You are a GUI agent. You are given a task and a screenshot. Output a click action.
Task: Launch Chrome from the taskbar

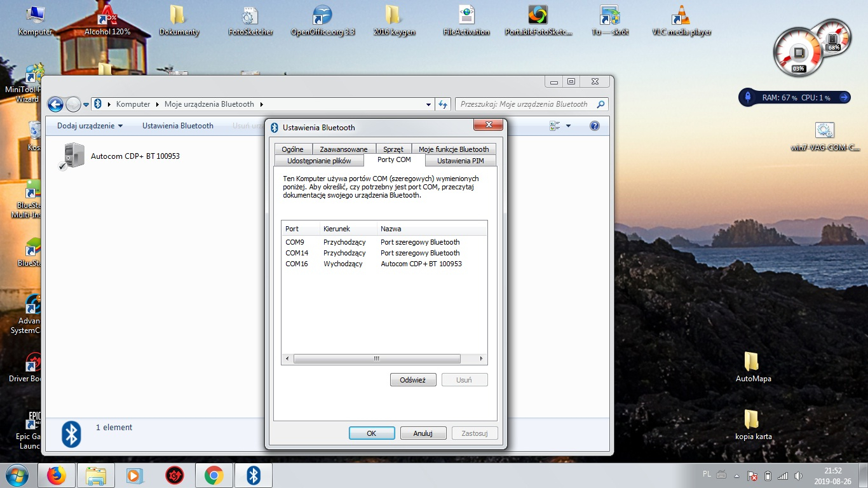pyautogui.click(x=214, y=475)
